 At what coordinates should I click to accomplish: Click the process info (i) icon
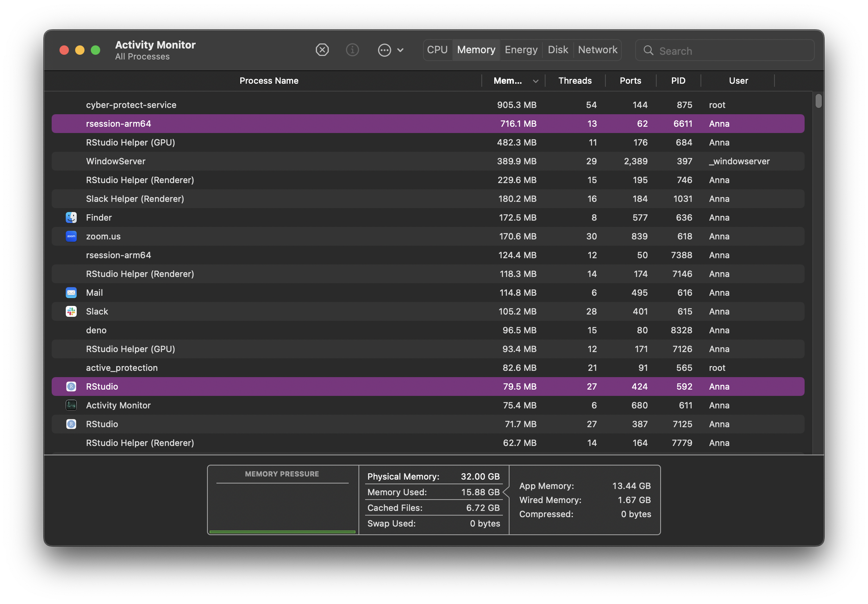pyautogui.click(x=352, y=50)
